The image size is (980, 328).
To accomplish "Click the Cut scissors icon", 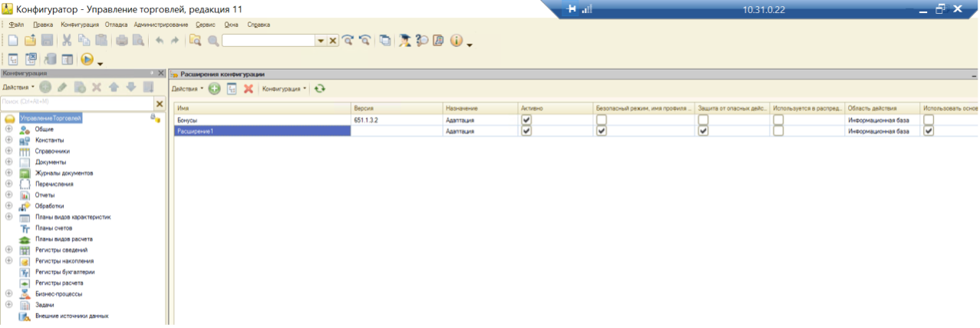I will pos(66,41).
